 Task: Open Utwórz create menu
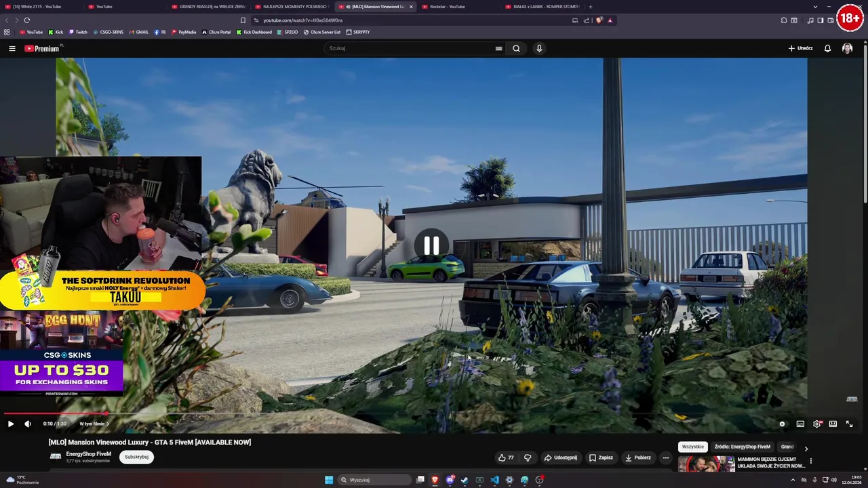pyautogui.click(x=800, y=48)
